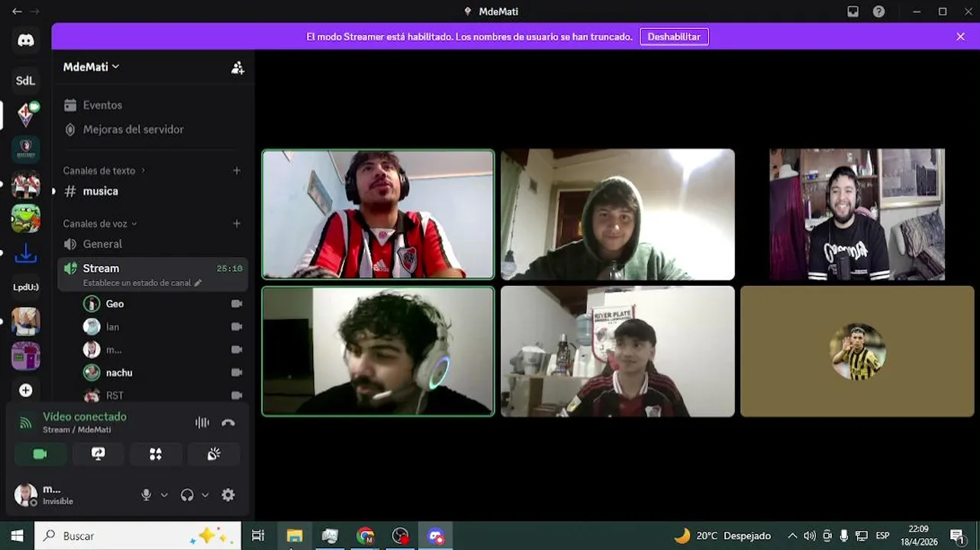The image size is (980, 550).
Task: Open the Stream / MdeMati connection link
Action: coord(76,430)
